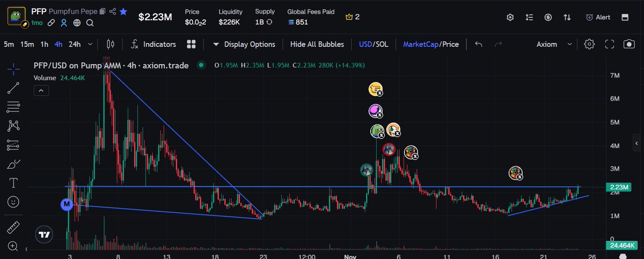The height and width of the screenshot is (259, 644).
Task: Click the red-ringed trader bubble
Action: point(390,150)
